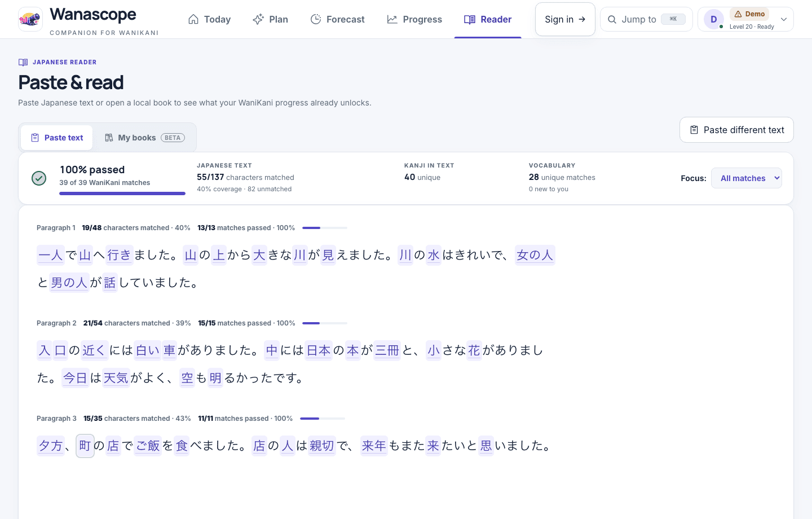Click the Plan sparkle icon
Screen dimensions: 812x519
[258, 19]
